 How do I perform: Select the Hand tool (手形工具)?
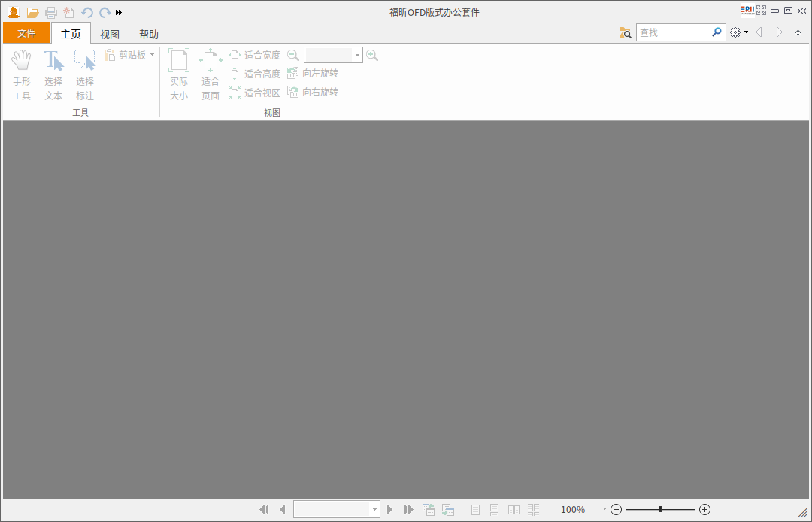pyautogui.click(x=22, y=74)
